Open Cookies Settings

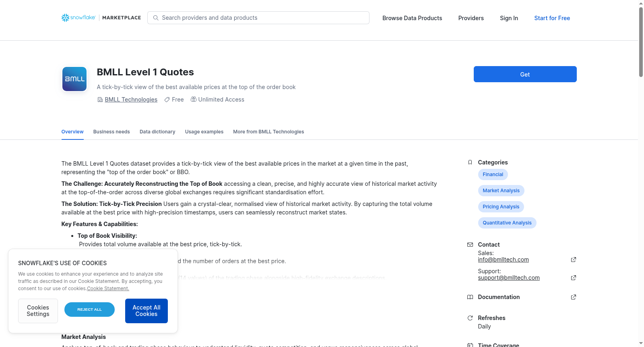click(38, 311)
